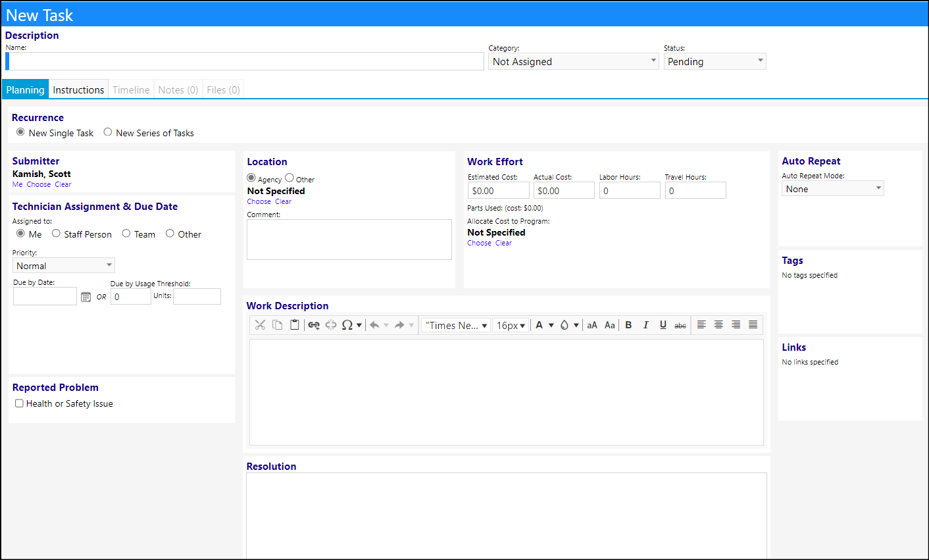
Task: Click the Aa change case icon
Action: coord(610,325)
